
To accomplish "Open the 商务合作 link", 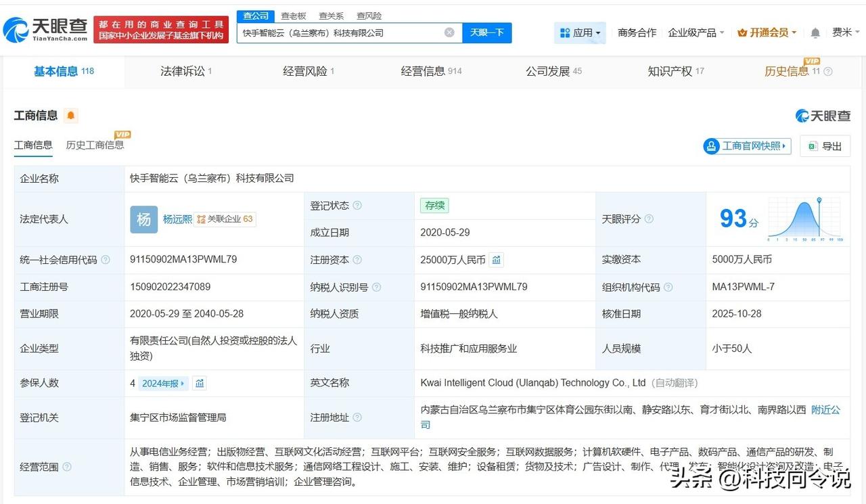I will [637, 32].
